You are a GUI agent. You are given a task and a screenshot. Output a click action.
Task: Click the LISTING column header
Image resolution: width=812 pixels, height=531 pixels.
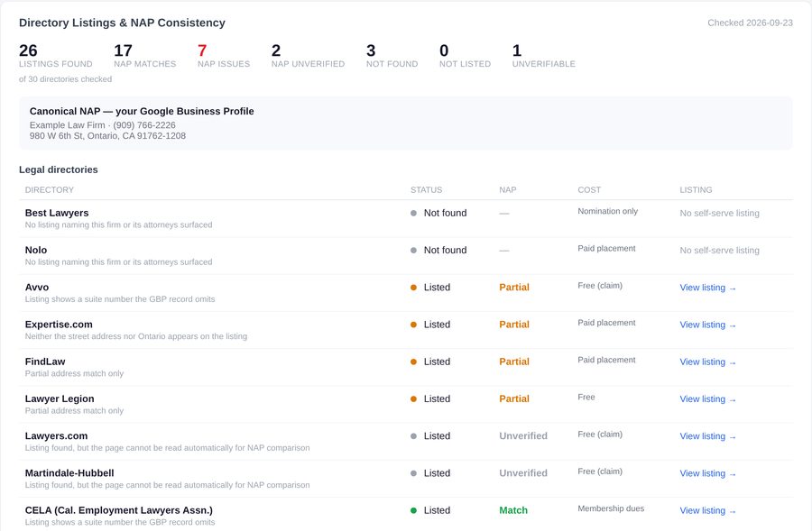tap(696, 190)
